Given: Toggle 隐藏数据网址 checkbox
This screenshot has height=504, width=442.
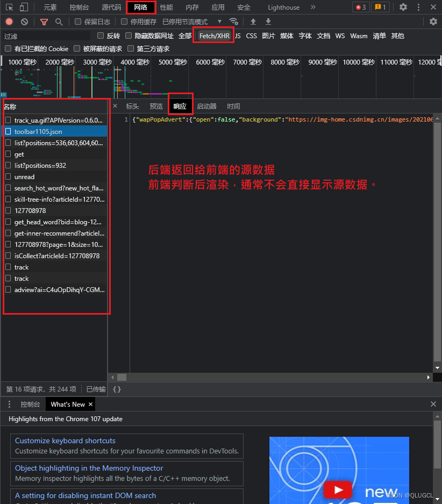Looking at the screenshot, I should click(129, 36).
